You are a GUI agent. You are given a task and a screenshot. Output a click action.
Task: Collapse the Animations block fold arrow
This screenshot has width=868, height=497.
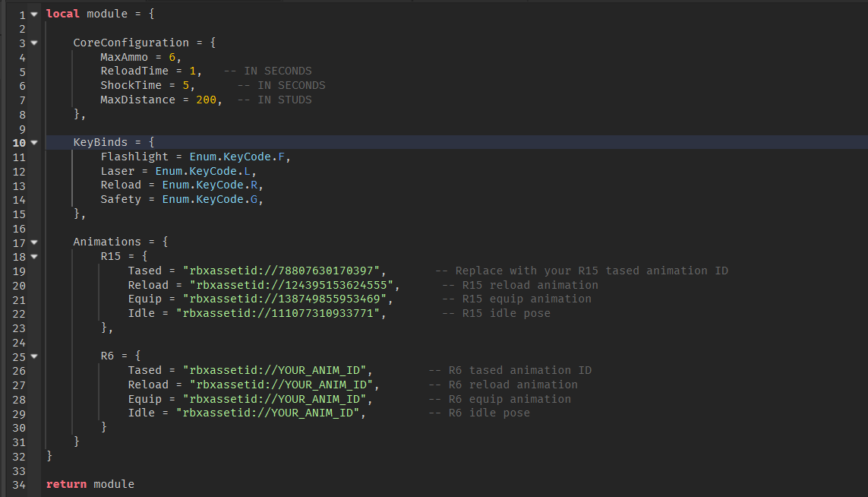(34, 242)
